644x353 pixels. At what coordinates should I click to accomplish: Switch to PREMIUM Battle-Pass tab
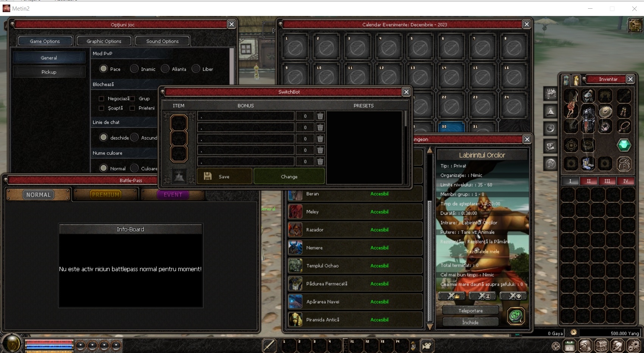106,195
